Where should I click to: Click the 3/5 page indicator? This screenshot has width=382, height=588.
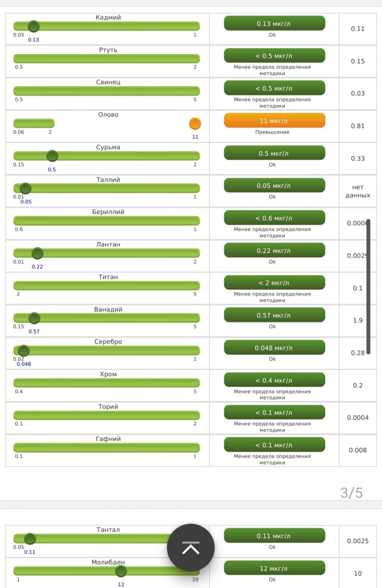point(352,493)
